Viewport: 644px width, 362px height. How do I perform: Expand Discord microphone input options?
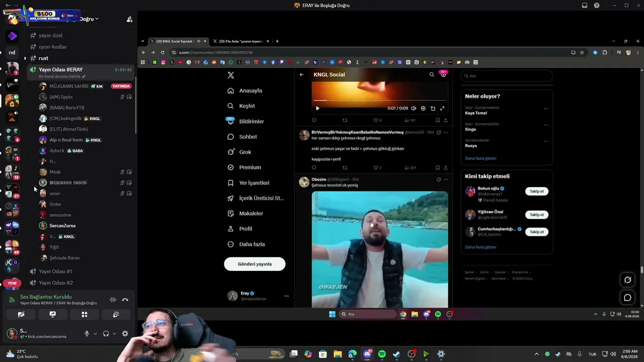95,333
